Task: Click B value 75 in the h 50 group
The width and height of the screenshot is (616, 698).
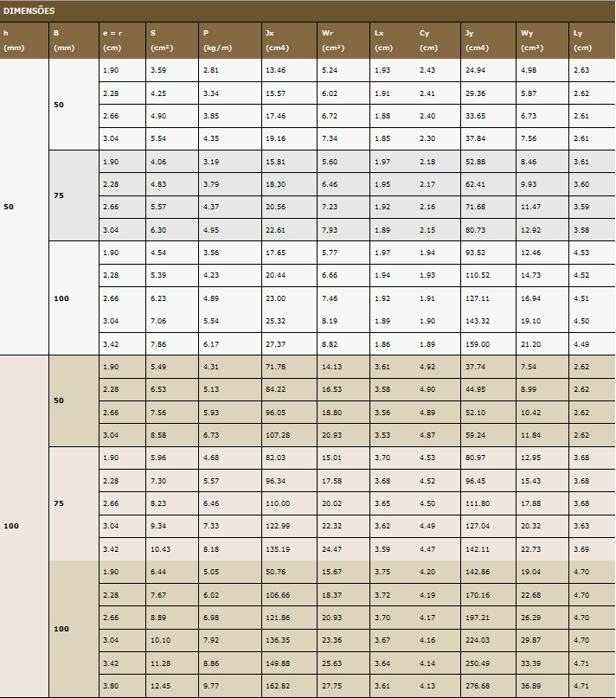Action: [x=74, y=195]
